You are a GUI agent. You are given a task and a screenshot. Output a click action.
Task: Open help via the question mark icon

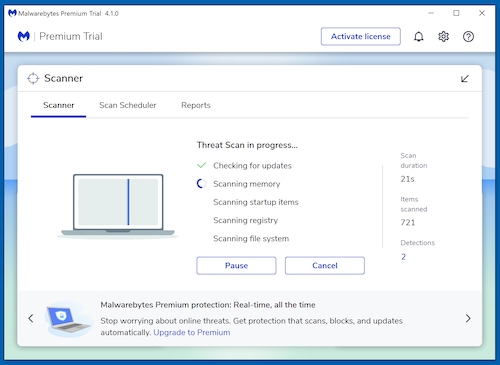pos(468,36)
